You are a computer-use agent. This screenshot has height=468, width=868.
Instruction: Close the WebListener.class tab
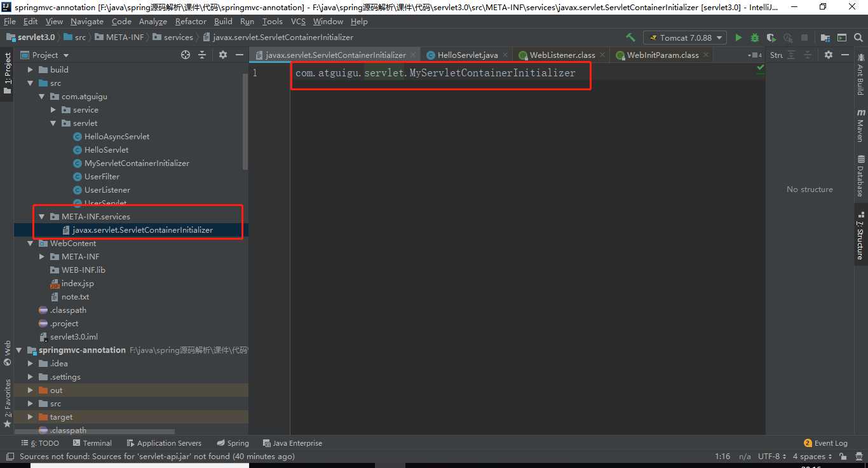click(603, 55)
